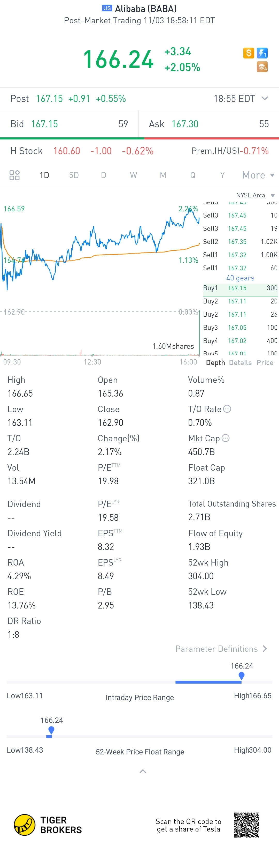Viewport: 279px width, 868px height.
Task: Tap the orange dollar sign icon
Action: tap(248, 53)
